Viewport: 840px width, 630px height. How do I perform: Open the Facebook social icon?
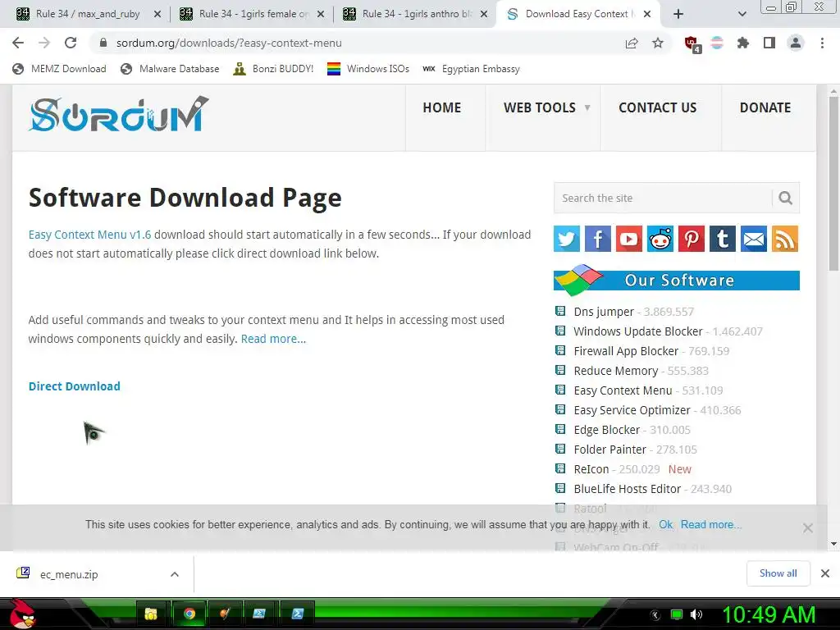coord(597,239)
